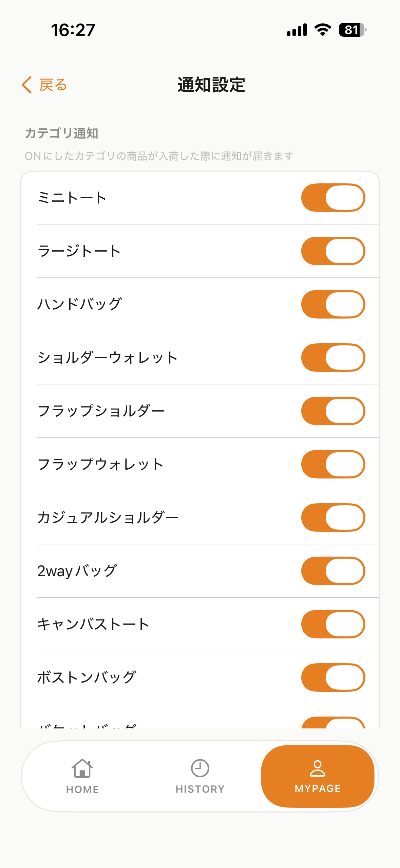Switch off フラップショルダー notifications
The image size is (400, 868).
333,411
